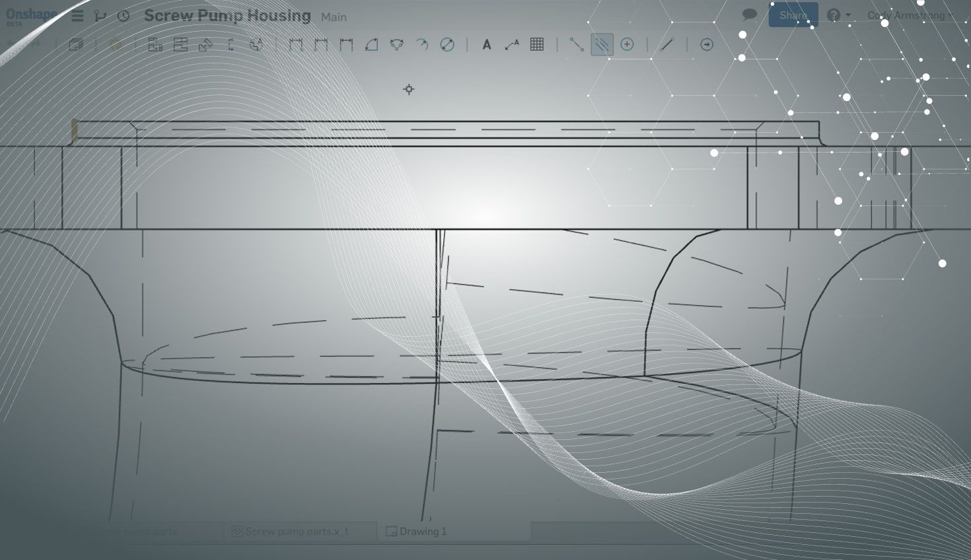Viewport: 971px width, 560px height.
Task: Insert a table with the grid icon
Action: point(537,45)
